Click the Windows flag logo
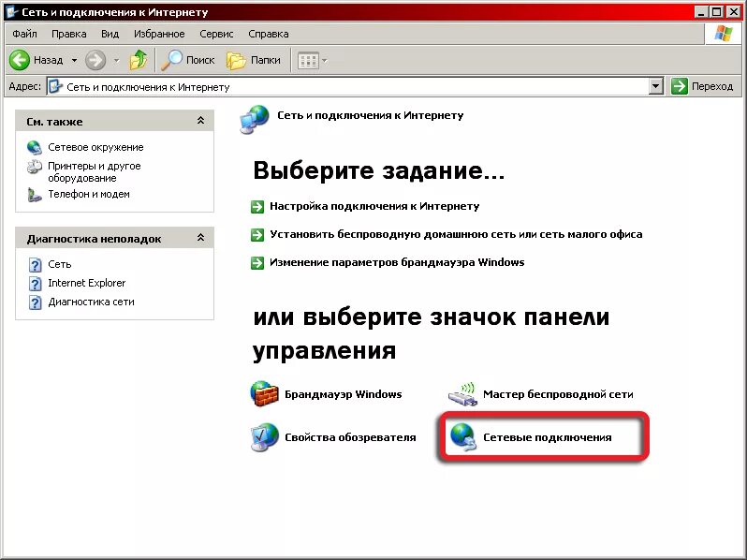This screenshot has height=560, width=747. tap(724, 34)
